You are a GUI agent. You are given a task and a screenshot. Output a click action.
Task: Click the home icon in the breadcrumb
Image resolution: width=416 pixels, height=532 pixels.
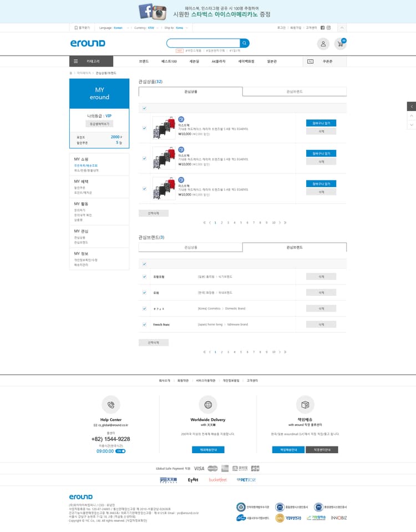pos(71,73)
